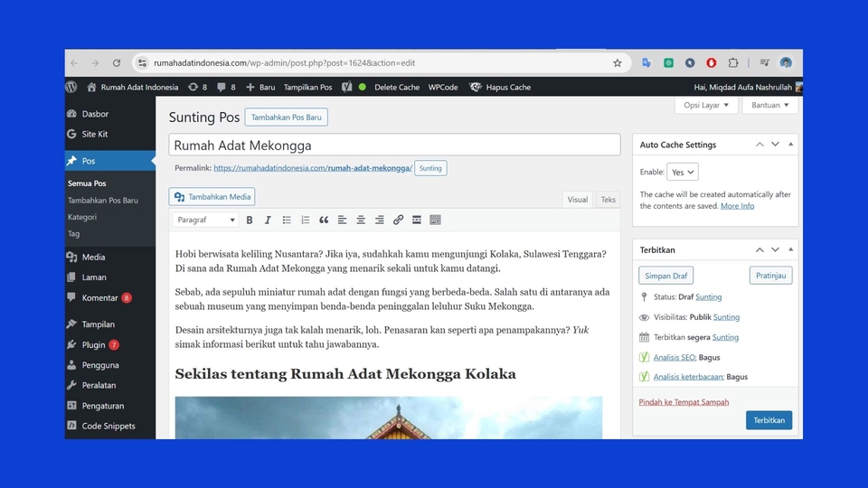The image size is (868, 488).
Task: Go forward in browser
Action: click(x=95, y=63)
